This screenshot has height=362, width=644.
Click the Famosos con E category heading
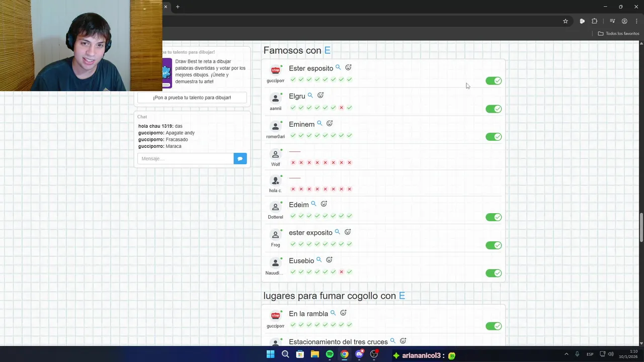[297, 50]
